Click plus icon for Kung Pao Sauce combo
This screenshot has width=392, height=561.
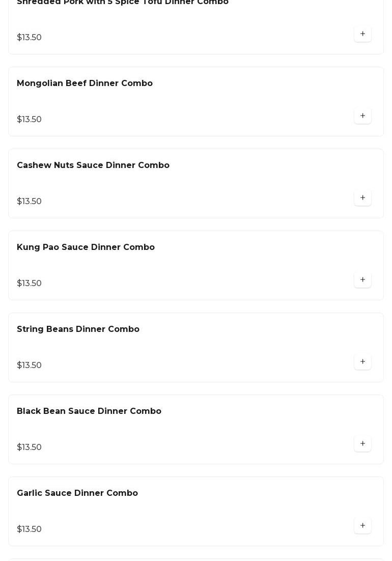click(x=362, y=280)
